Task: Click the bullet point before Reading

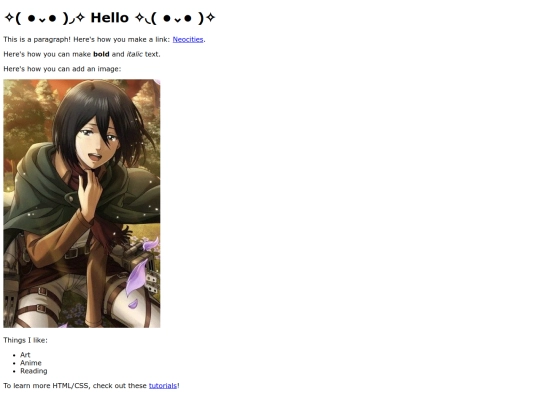Action: click(14, 372)
